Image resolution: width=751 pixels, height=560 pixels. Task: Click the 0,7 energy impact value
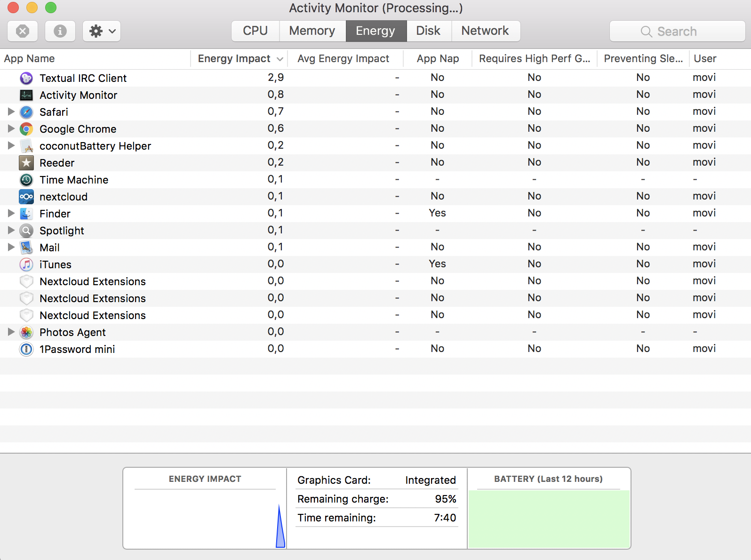click(276, 112)
